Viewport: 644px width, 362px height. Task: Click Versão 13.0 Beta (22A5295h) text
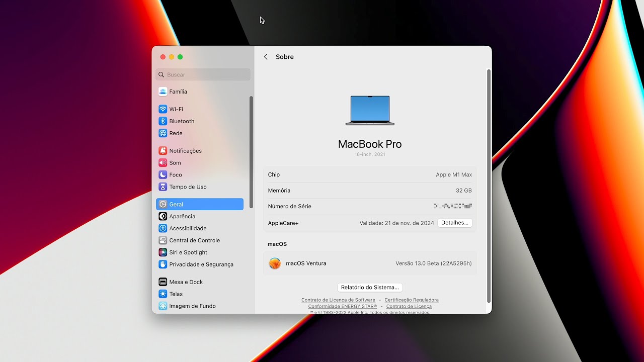[x=434, y=263]
